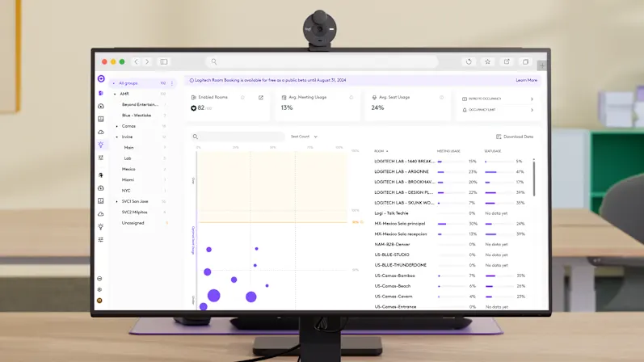Open the Seat Count dropdown

pyautogui.click(x=304, y=137)
